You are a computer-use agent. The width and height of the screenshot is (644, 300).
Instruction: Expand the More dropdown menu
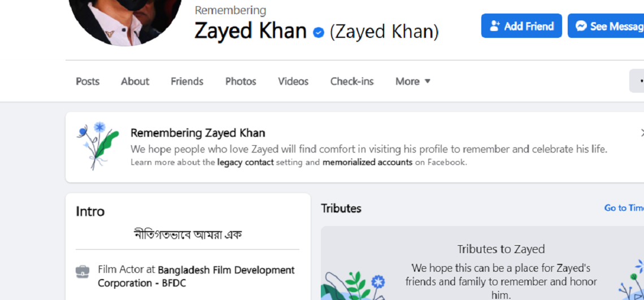[x=413, y=81]
